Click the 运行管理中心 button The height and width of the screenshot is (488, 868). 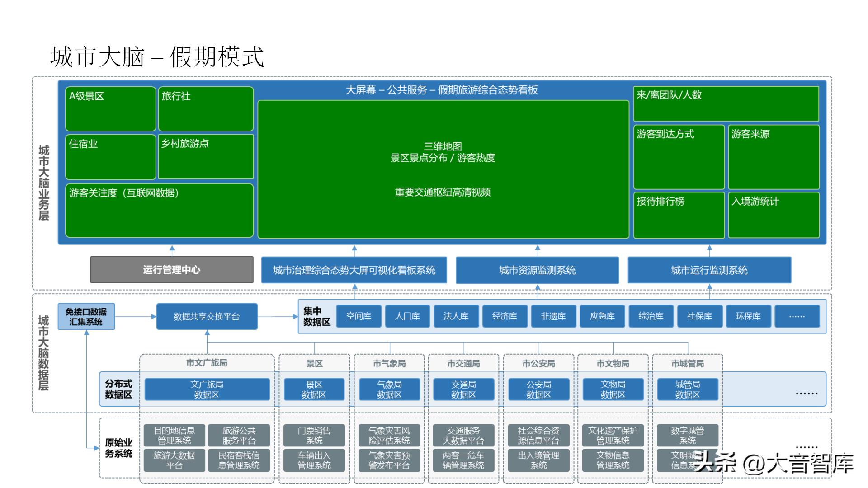coord(172,270)
